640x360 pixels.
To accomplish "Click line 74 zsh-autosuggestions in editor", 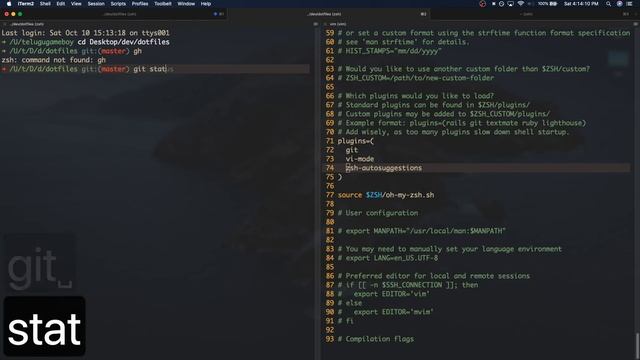I will click(384, 168).
